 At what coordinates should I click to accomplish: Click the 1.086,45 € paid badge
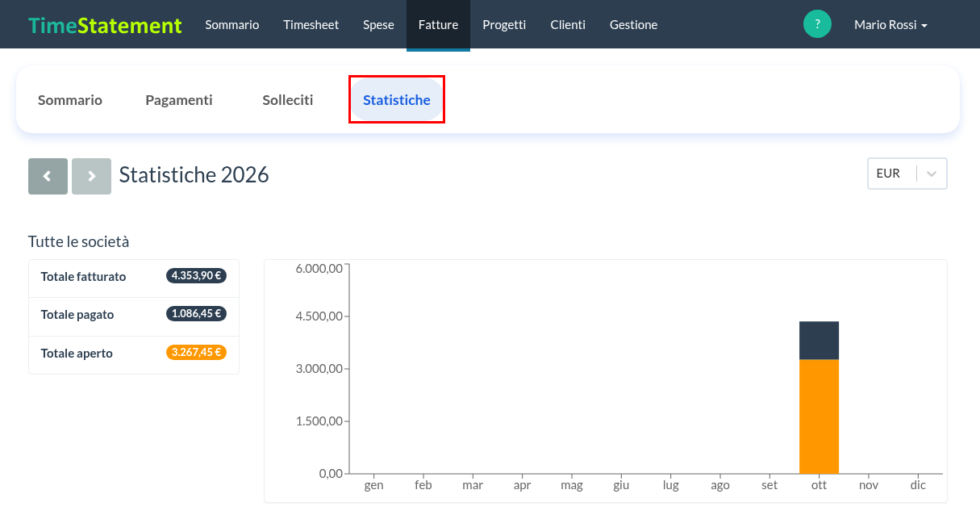pos(196,313)
